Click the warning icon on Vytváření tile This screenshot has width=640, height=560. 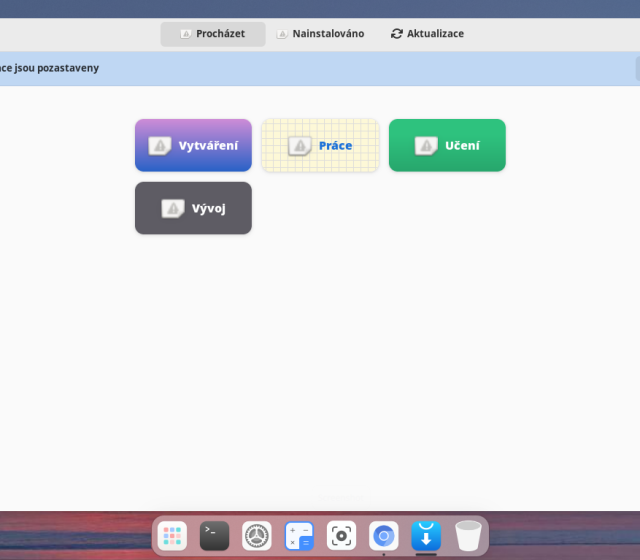pyautogui.click(x=160, y=146)
